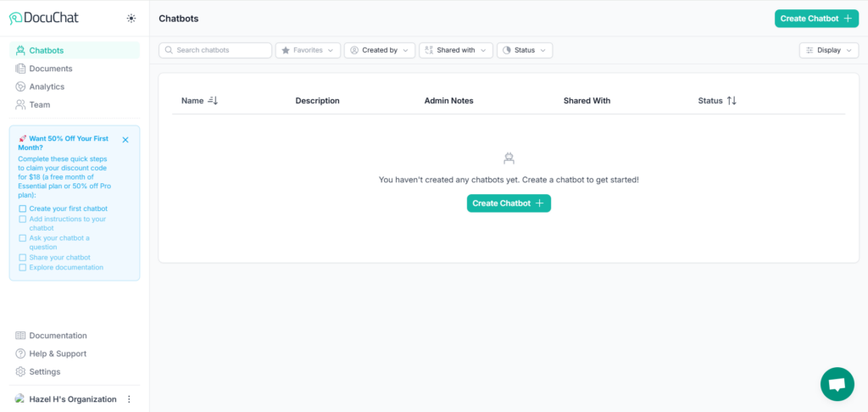The image size is (868, 412).
Task: Close the 50% off promo banner
Action: (125, 140)
